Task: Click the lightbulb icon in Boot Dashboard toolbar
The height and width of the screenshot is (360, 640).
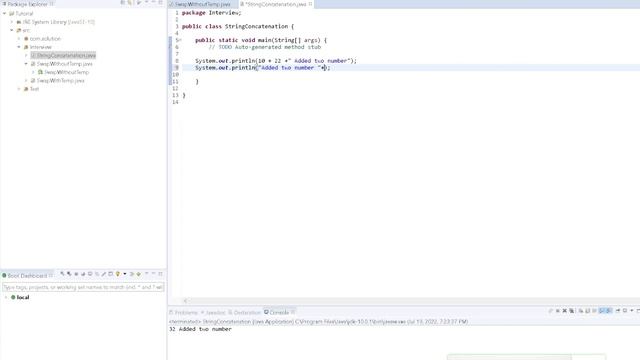Action: click(118, 274)
